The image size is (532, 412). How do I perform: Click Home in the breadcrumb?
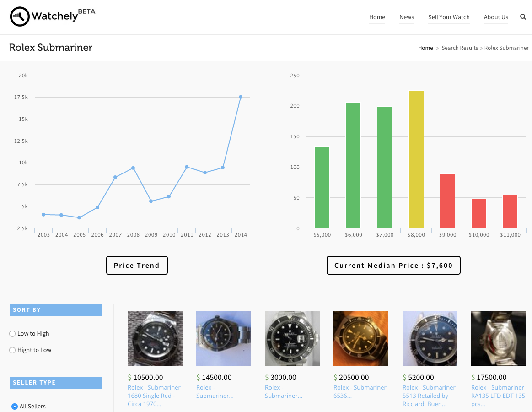[425, 48]
